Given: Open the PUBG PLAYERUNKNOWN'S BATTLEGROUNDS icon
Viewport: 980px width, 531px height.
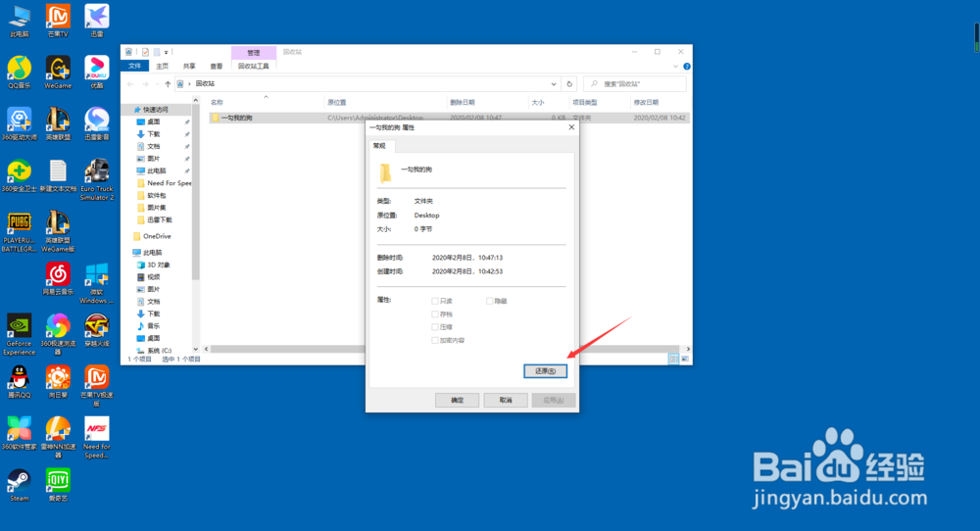Looking at the screenshot, I should point(20,232).
